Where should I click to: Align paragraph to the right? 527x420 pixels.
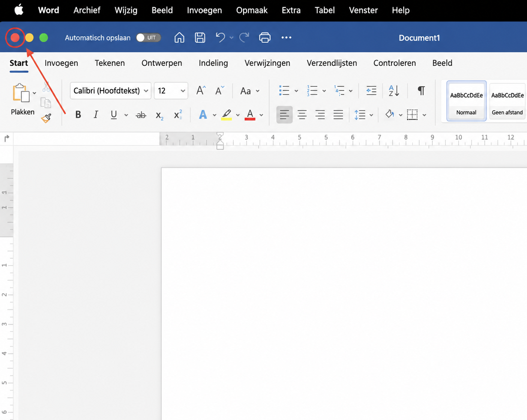point(320,115)
